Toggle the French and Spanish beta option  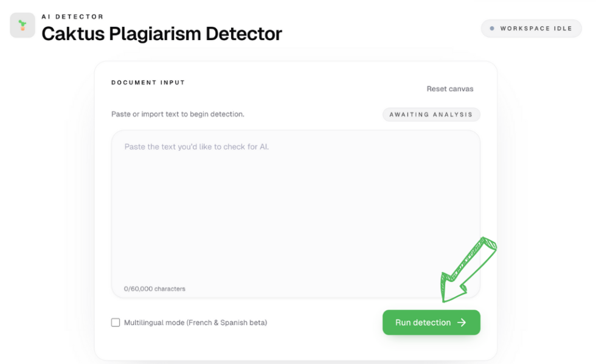(x=116, y=322)
